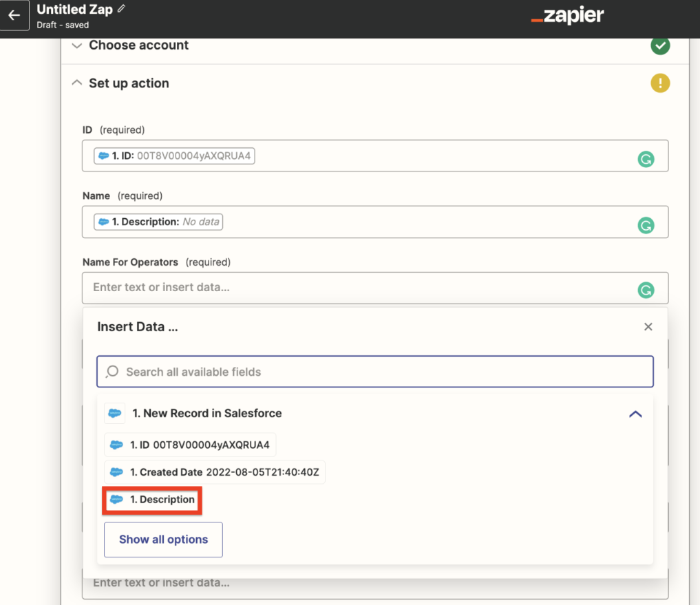Viewport: 700px width, 605px height.
Task: Click Show all options button
Action: click(163, 540)
